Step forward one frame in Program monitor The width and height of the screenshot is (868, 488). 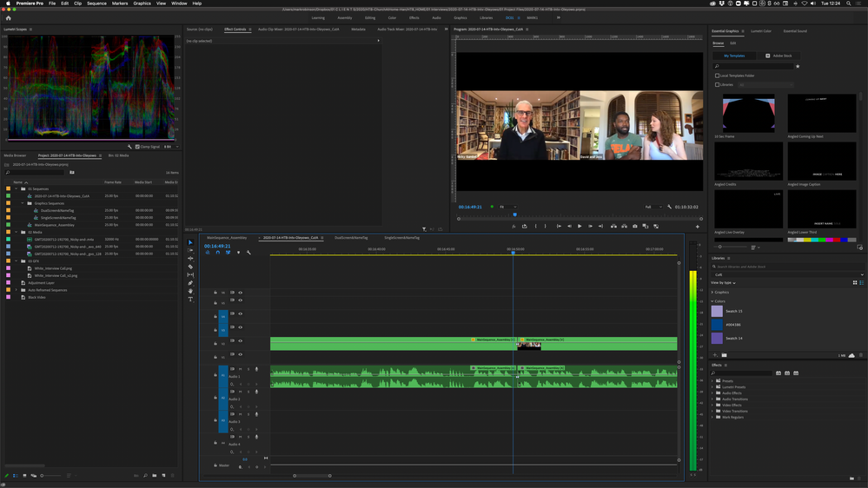pyautogui.click(x=590, y=227)
